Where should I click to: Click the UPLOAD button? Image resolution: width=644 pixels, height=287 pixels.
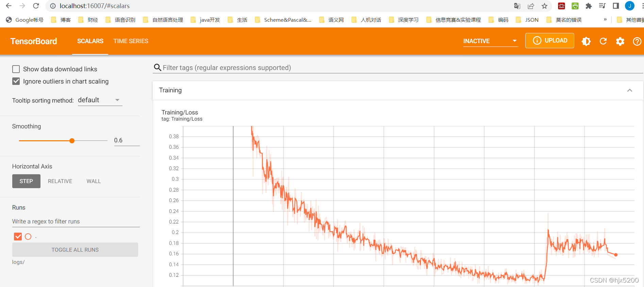(x=550, y=40)
